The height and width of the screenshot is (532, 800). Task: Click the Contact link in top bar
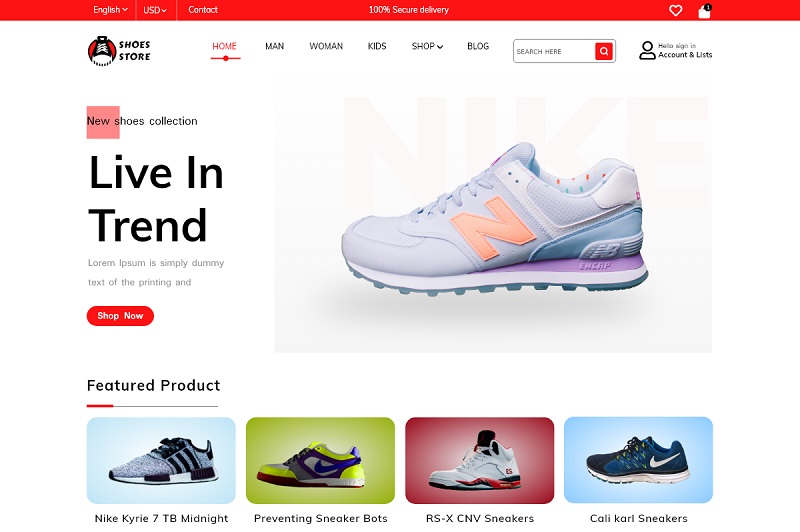[203, 10]
